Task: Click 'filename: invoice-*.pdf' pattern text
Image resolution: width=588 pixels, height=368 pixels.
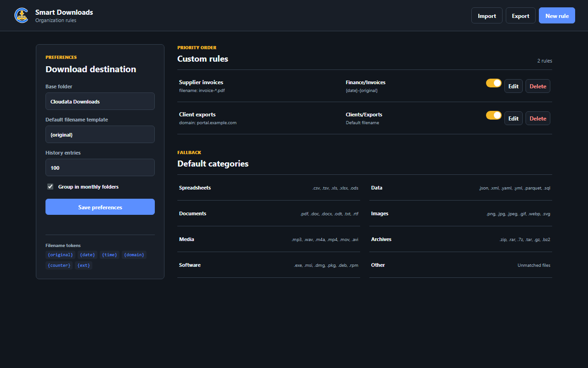Action: tap(202, 91)
